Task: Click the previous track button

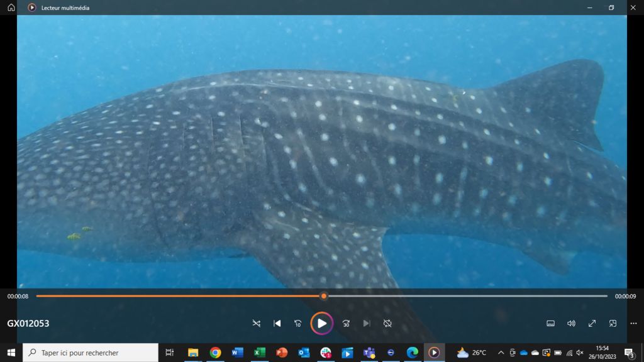Action: click(x=277, y=323)
